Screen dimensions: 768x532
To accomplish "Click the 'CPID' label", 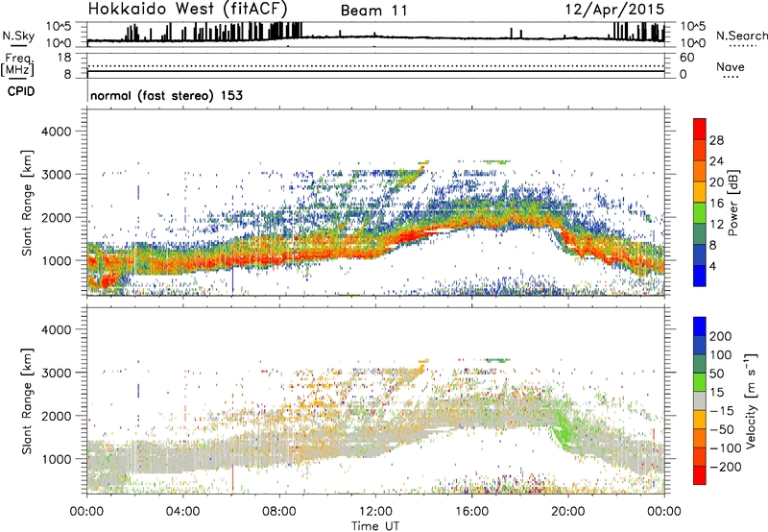I will pyautogui.click(x=21, y=91).
